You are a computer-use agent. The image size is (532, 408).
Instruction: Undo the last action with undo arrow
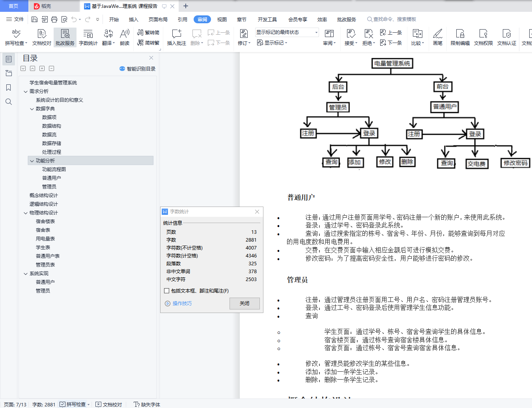click(x=74, y=19)
